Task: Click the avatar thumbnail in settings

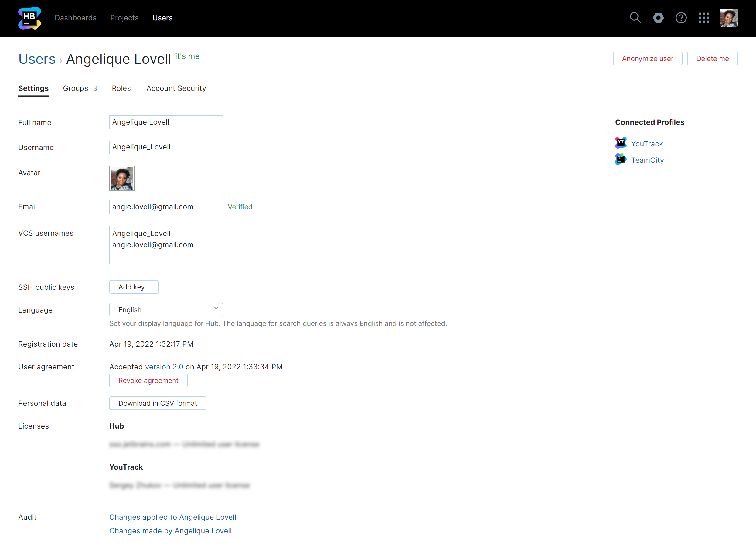Action: 122,178
